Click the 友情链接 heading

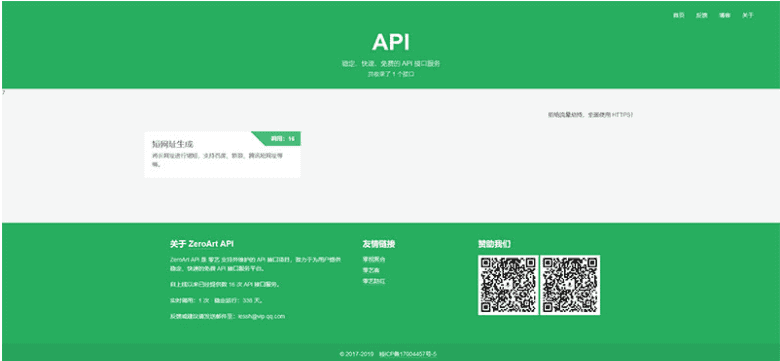point(379,244)
